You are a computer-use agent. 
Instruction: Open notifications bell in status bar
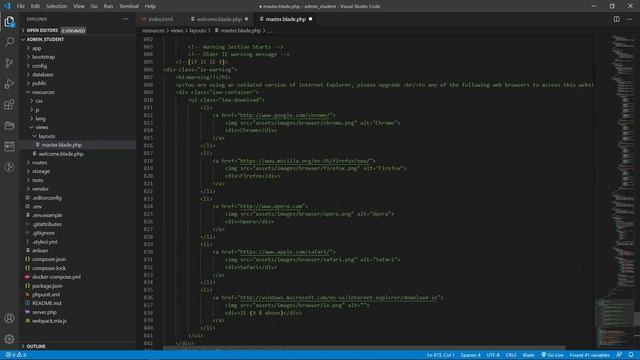coord(631,355)
